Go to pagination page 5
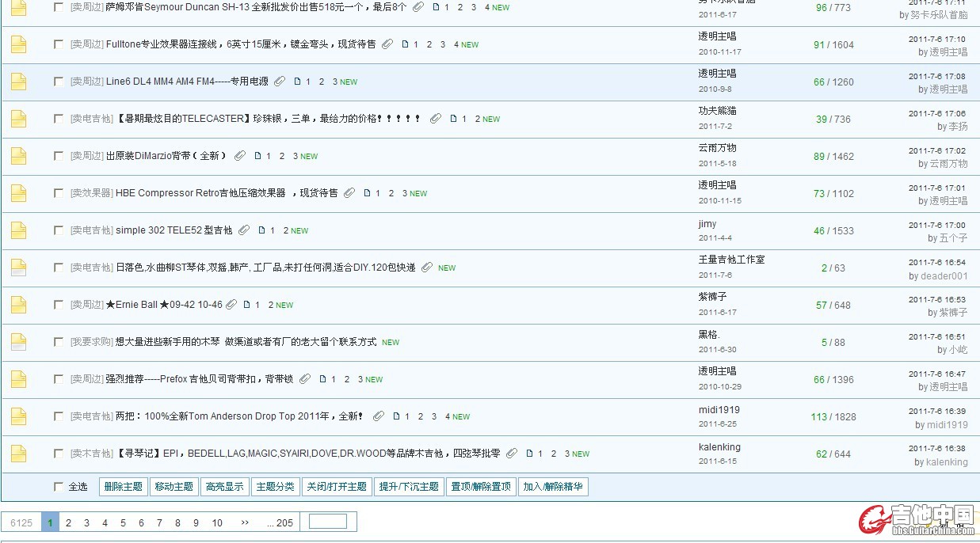Image resolution: width=980 pixels, height=543 pixels. point(123,522)
